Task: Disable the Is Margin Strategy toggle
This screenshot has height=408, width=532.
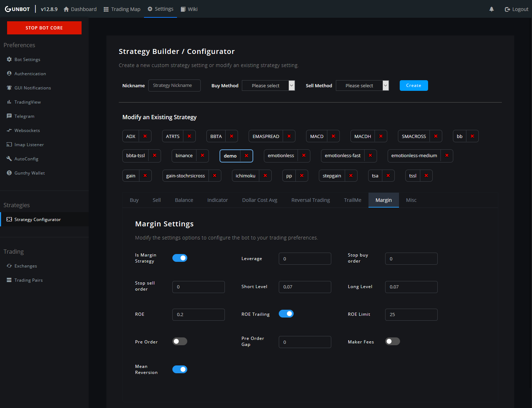Action: click(x=180, y=258)
